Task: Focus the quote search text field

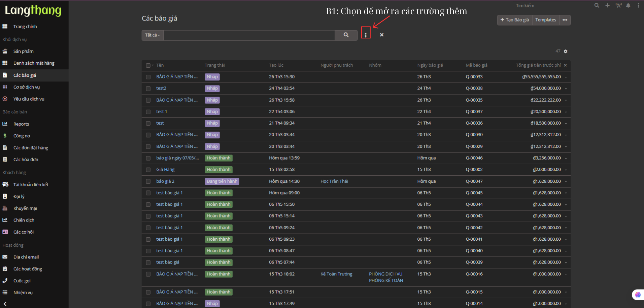Action: coord(249,35)
